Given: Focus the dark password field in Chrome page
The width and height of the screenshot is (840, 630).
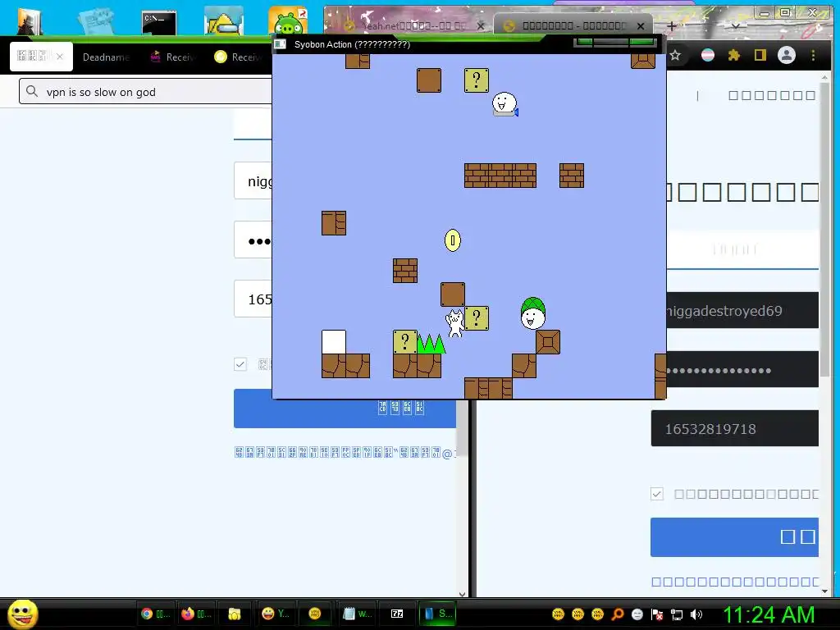Looking at the screenshot, I should click(x=742, y=370).
